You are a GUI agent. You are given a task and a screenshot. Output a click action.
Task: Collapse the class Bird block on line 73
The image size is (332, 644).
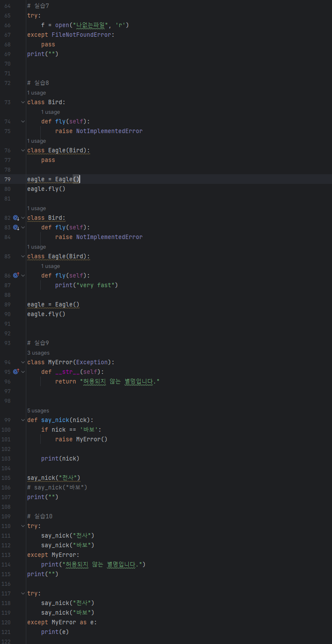[x=23, y=102]
